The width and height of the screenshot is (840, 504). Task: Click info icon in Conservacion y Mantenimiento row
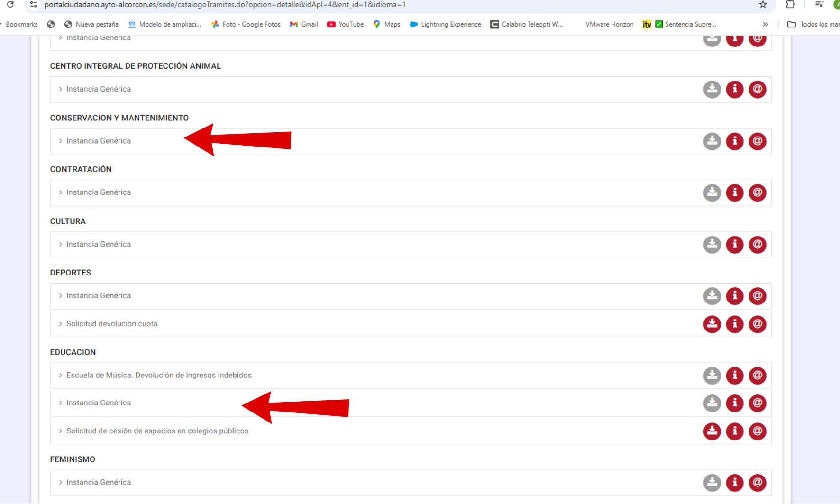click(734, 141)
